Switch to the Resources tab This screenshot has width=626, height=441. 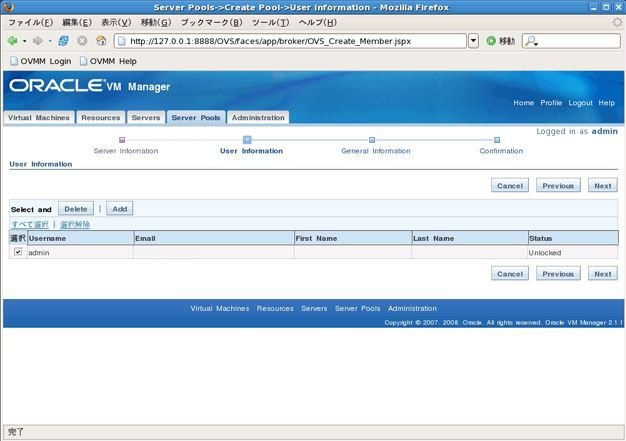pyautogui.click(x=101, y=118)
